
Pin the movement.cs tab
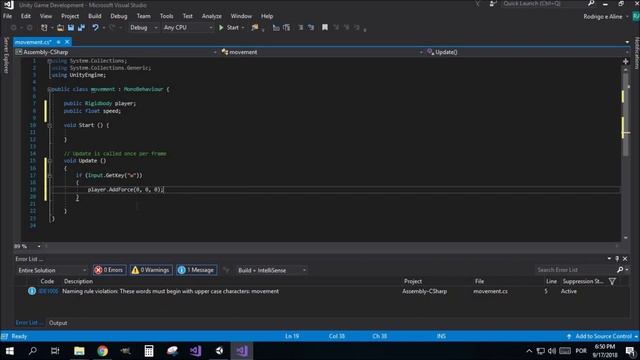(x=59, y=42)
